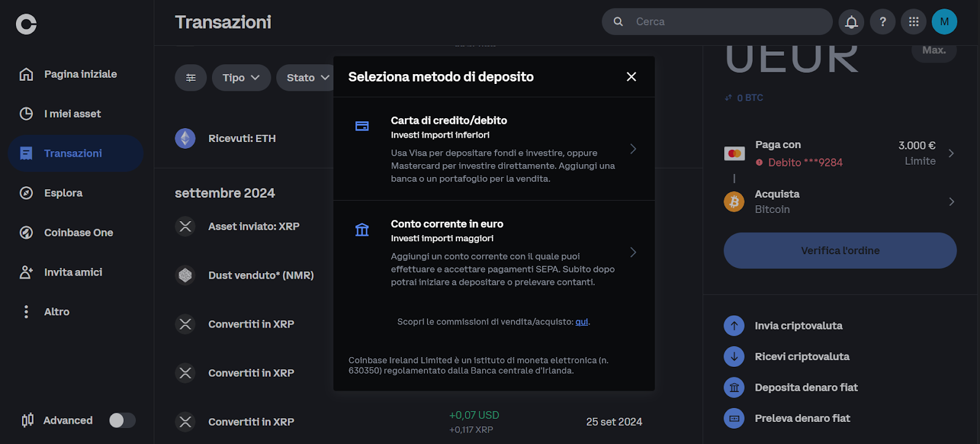
Task: Expand Conto corrente in euro chevron
Action: coord(633,252)
